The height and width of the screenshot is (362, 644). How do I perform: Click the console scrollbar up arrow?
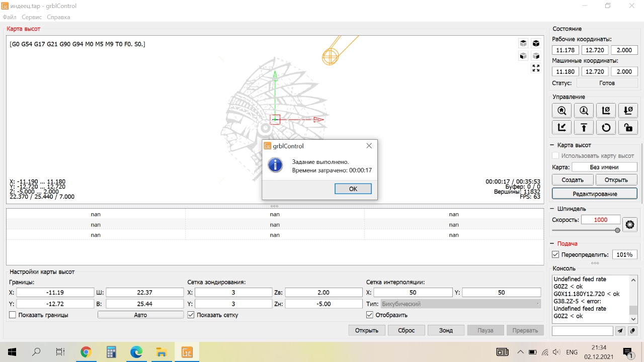(634, 279)
